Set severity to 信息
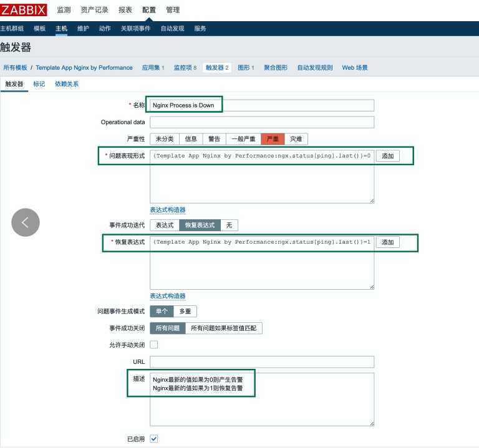 pyautogui.click(x=191, y=139)
